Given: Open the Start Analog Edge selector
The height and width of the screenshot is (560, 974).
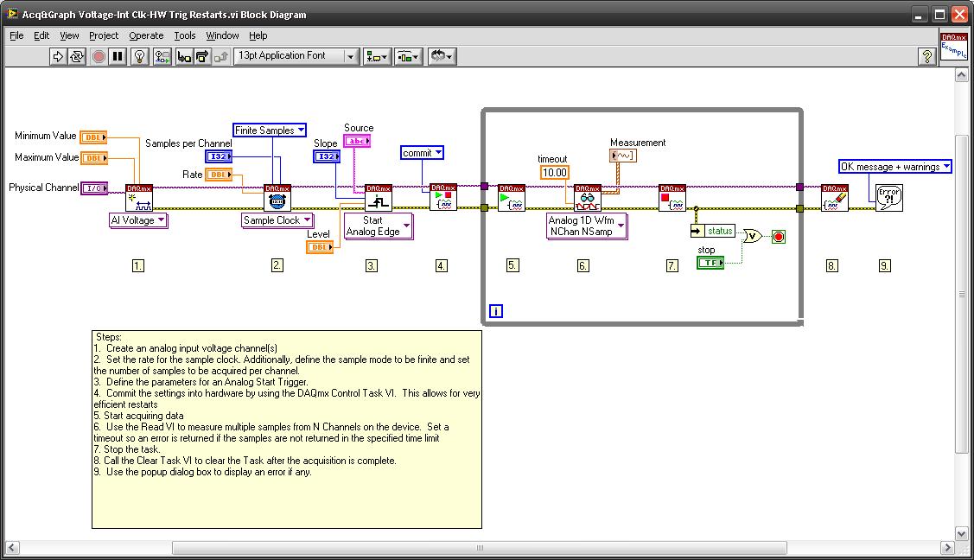Looking at the screenshot, I should [x=379, y=226].
